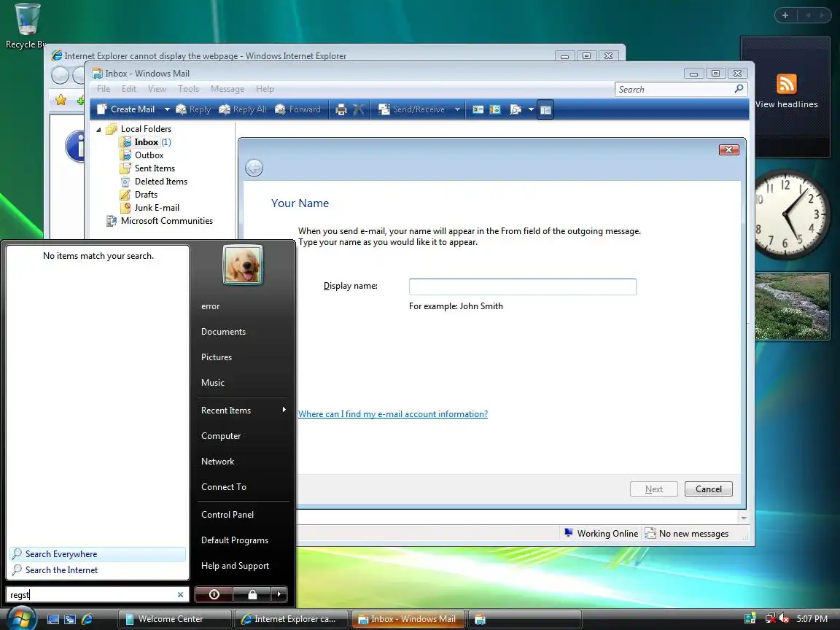The image size is (840, 630).
Task: Open the Windows Calendar icon in toolbar
Action: [x=496, y=110]
